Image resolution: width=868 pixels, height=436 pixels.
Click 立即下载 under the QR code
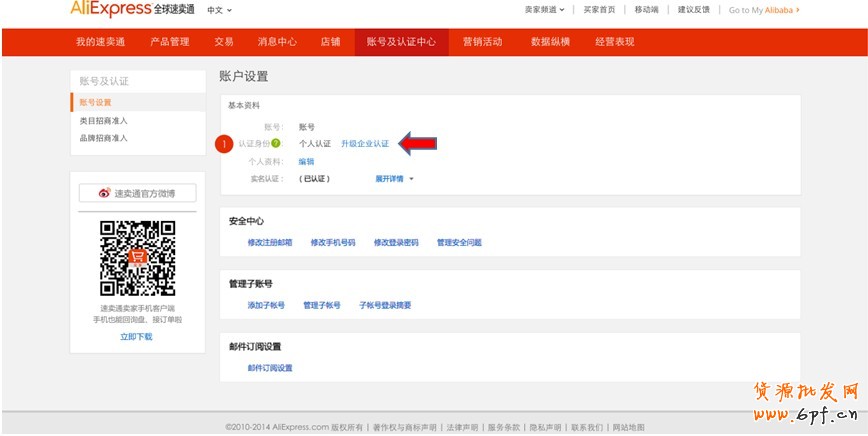point(136,337)
